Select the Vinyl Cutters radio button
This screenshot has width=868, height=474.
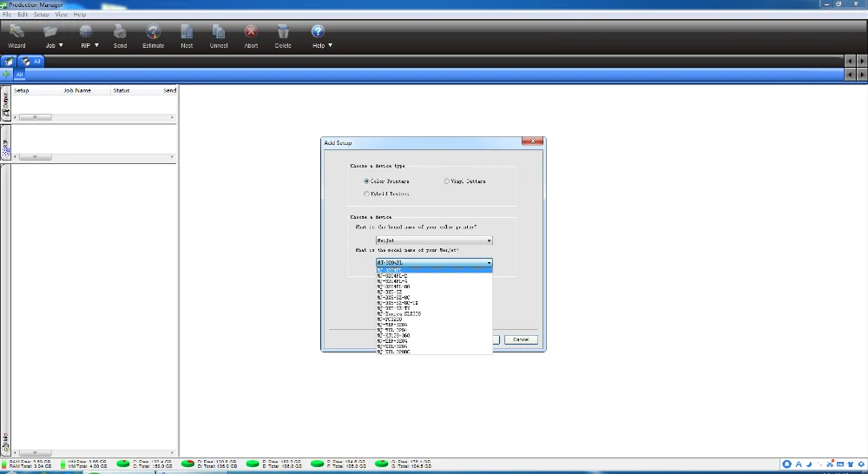[x=447, y=181]
